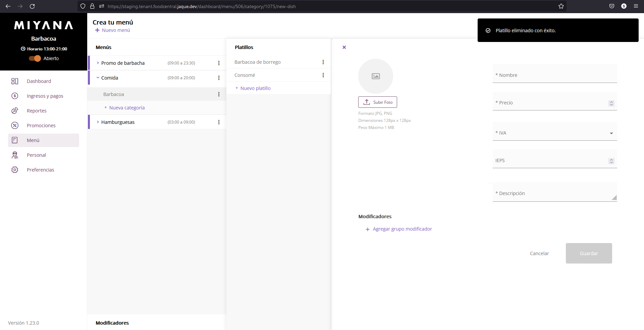This screenshot has height=330, width=644.
Task: Focus the Nombre input field
Action: (x=555, y=74)
